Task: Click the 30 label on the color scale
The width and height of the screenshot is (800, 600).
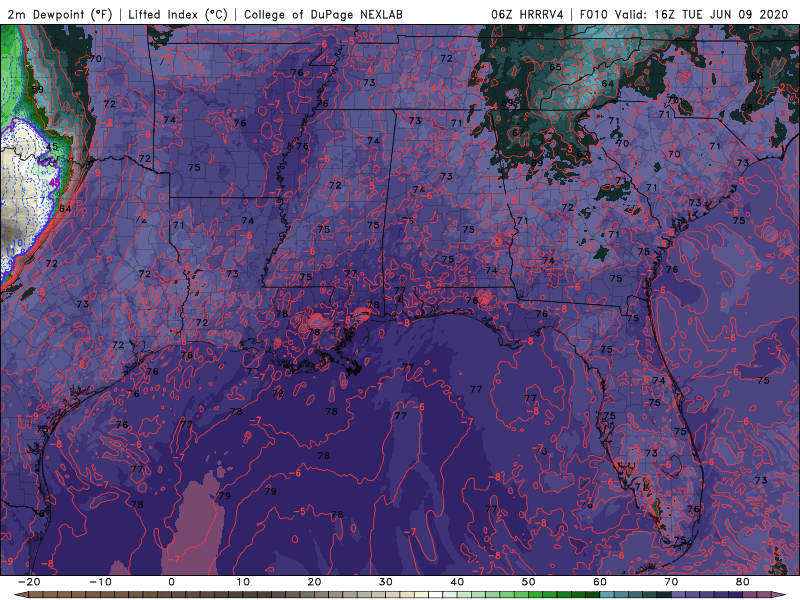Action: tap(386, 582)
